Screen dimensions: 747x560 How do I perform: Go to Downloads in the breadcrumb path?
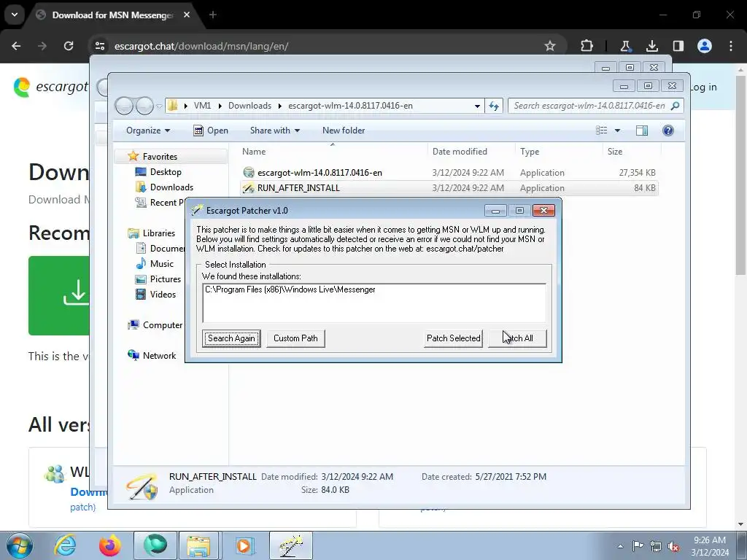coord(249,106)
